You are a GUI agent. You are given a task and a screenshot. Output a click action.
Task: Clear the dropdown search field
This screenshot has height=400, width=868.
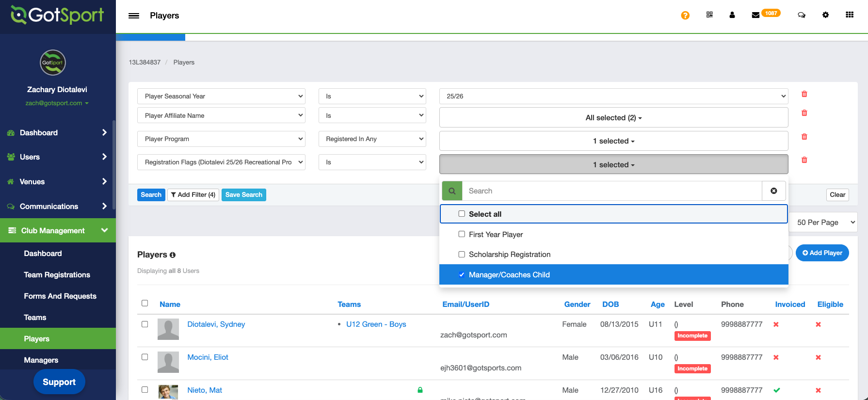[x=774, y=191]
